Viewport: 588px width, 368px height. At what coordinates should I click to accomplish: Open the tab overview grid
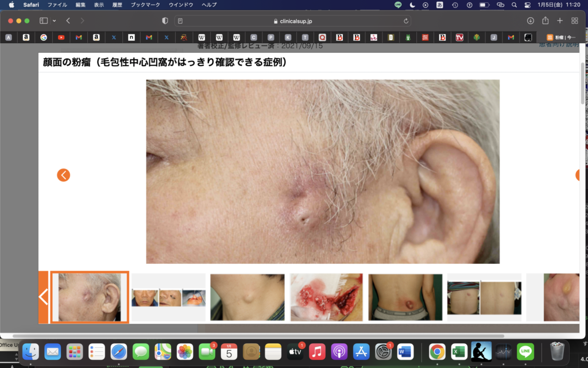point(574,21)
